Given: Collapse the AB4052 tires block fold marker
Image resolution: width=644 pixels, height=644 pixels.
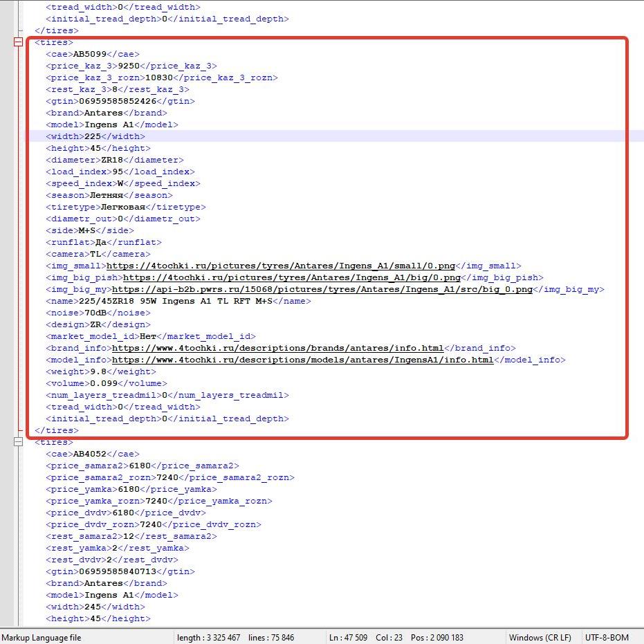Looking at the screenshot, I should pyautogui.click(x=18, y=442).
